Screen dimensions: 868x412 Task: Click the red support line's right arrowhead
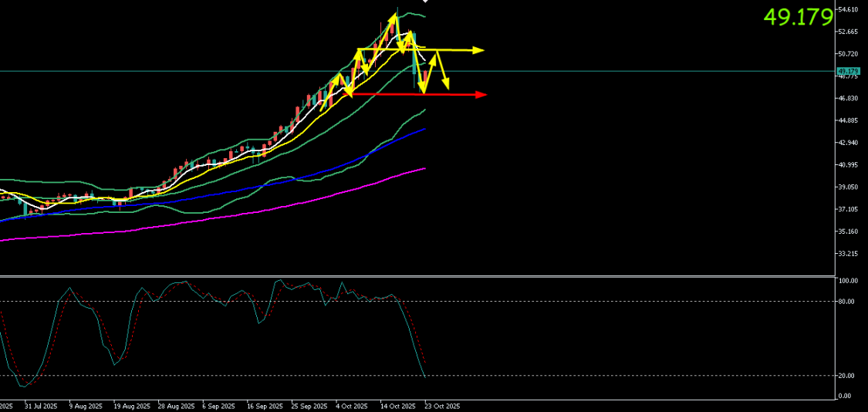pyautogui.click(x=482, y=95)
